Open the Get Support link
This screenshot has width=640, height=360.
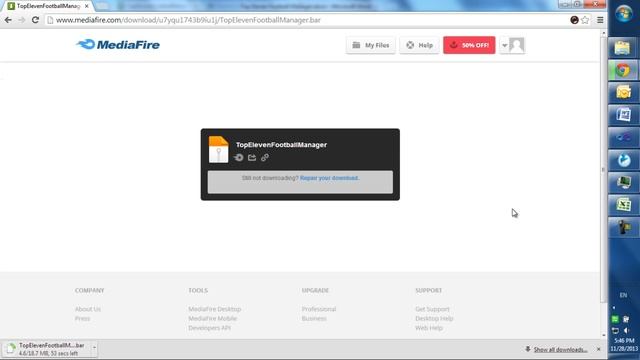[432, 309]
